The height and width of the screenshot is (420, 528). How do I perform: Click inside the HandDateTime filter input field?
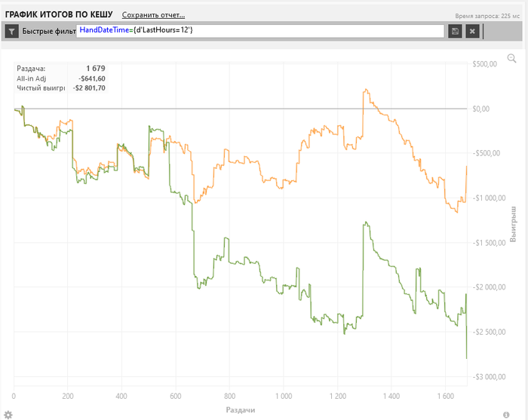click(260, 31)
